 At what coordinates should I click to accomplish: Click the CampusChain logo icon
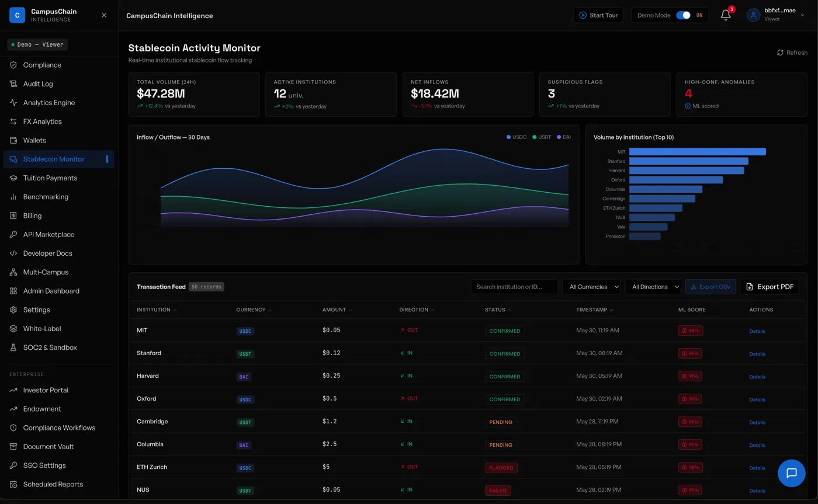[18, 15]
